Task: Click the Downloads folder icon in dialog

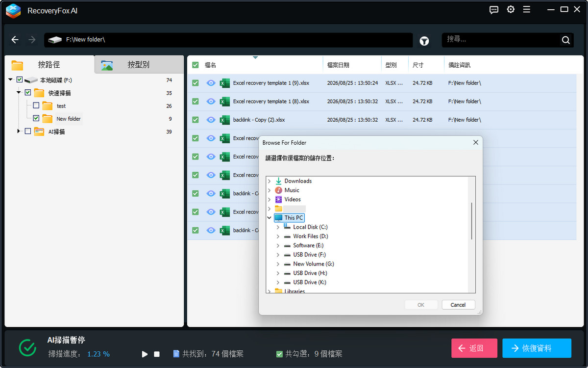Action: click(x=278, y=181)
